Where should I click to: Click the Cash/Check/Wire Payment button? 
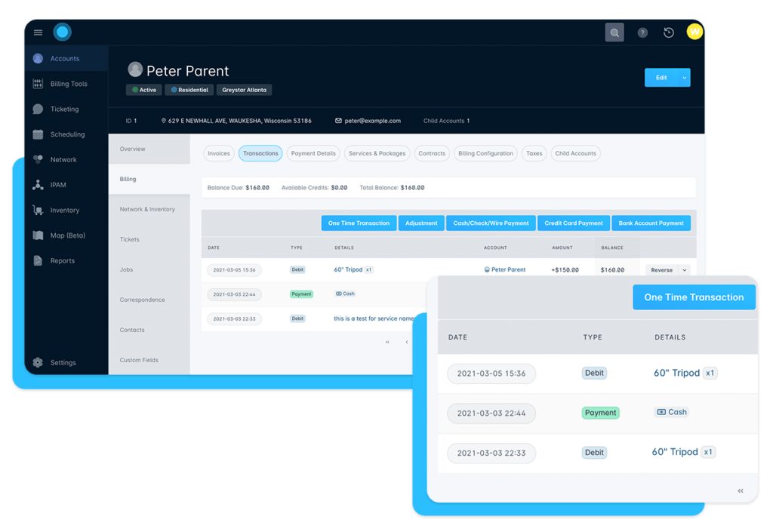coord(491,223)
